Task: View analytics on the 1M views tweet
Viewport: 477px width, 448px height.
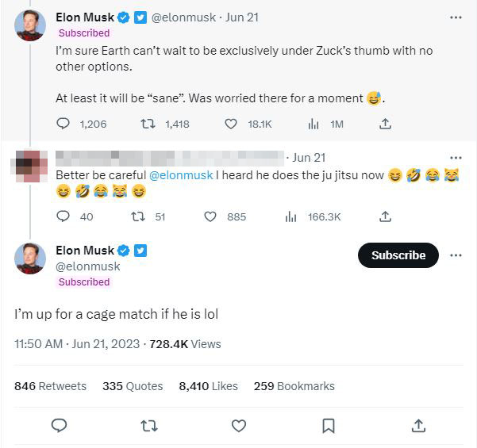Action: point(313,124)
